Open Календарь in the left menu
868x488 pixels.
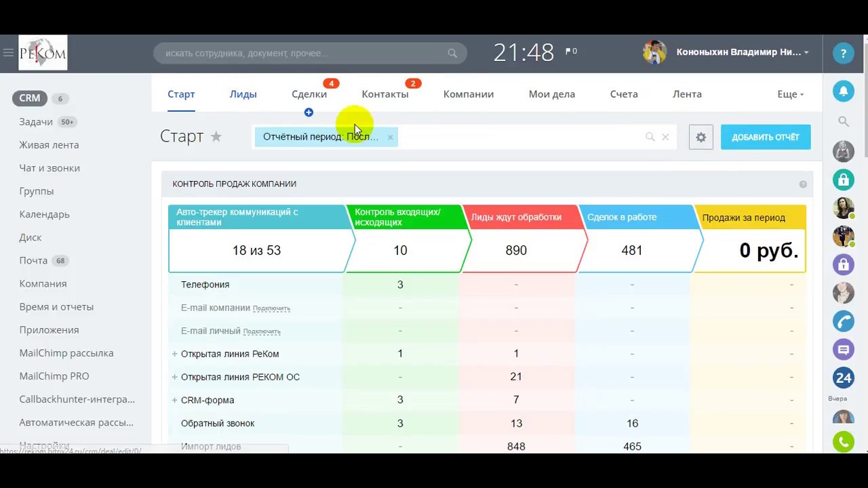(44, 214)
